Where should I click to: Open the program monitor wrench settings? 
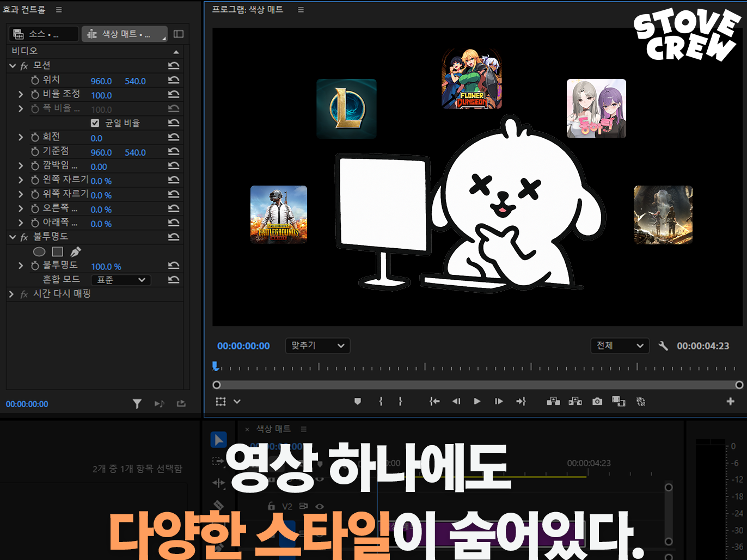663,346
